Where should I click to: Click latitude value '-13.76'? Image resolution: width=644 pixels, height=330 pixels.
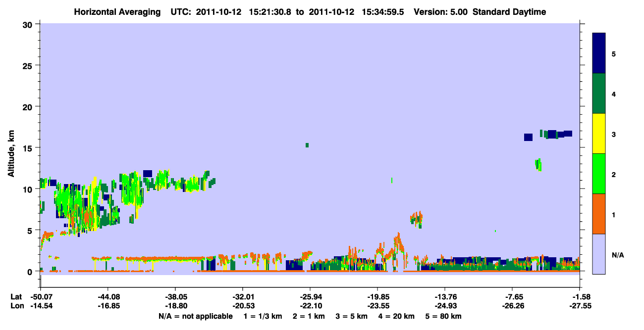tap(444, 297)
